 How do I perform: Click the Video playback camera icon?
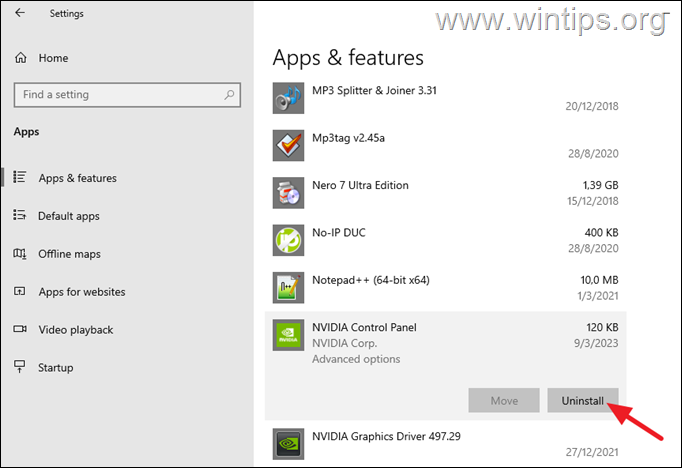point(20,329)
